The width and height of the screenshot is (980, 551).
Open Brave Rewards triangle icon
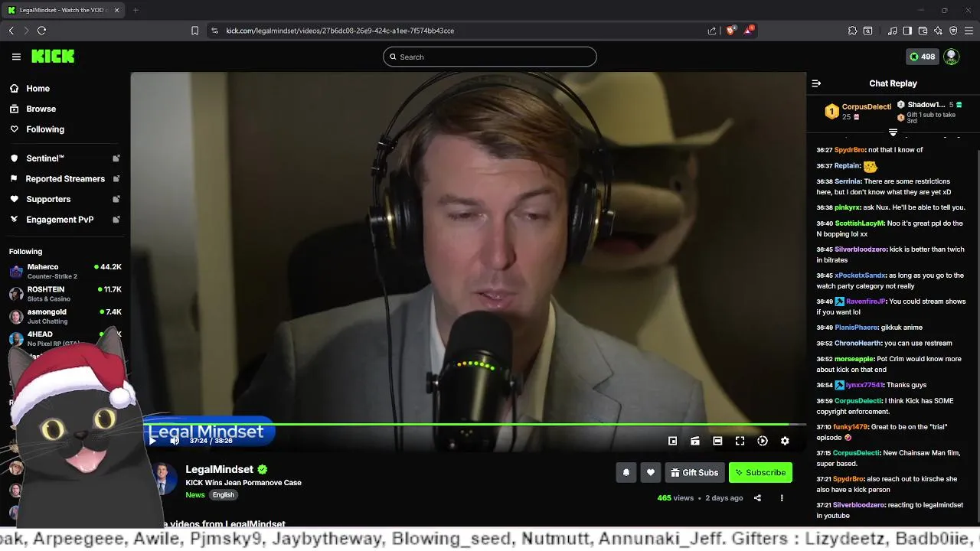[x=750, y=31]
